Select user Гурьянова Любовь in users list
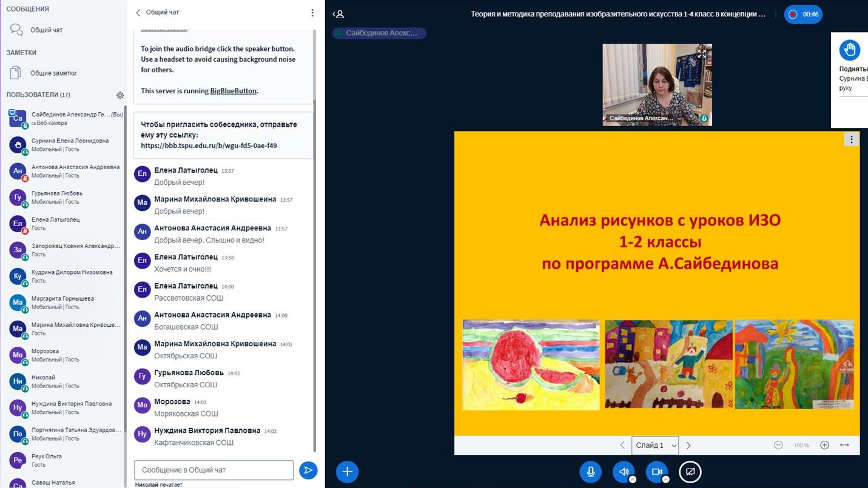This screenshot has height=488, width=868. [x=64, y=197]
